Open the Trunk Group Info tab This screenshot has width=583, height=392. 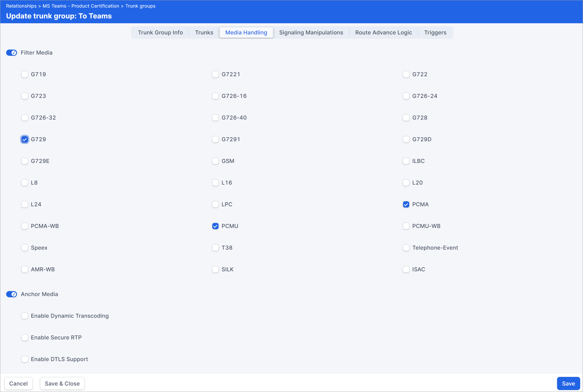(160, 32)
